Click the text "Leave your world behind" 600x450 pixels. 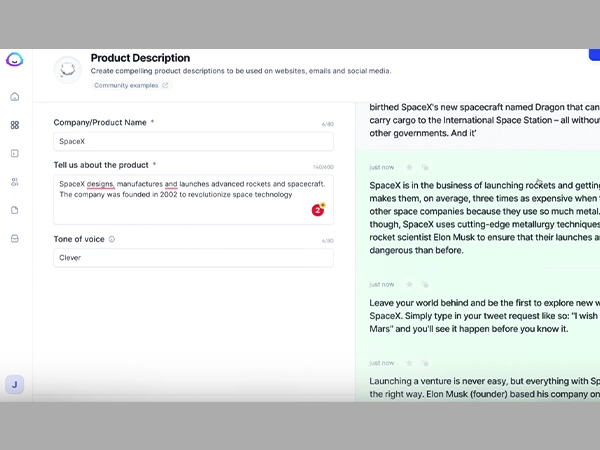click(x=419, y=303)
